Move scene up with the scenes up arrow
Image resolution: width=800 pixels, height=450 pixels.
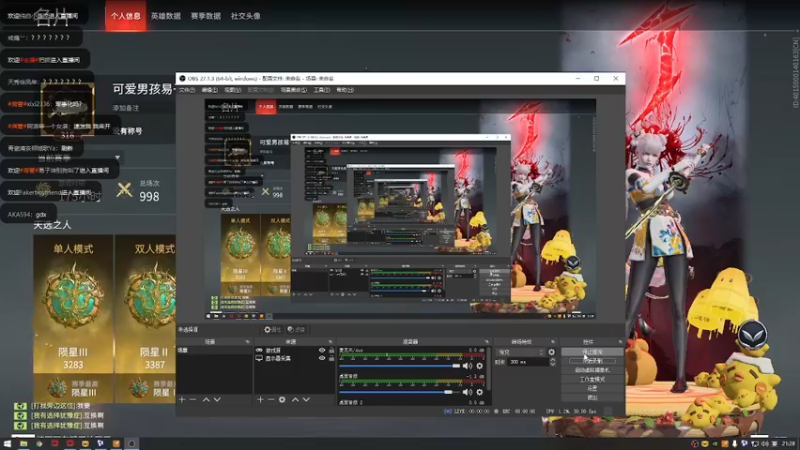(x=206, y=399)
